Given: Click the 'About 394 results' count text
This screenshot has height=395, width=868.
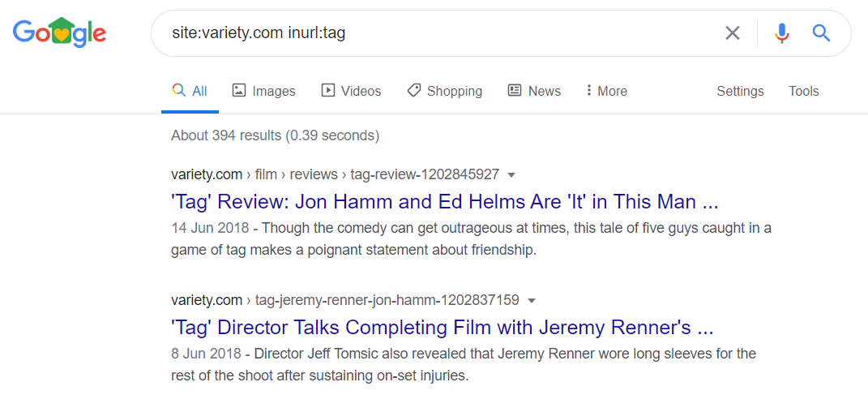Looking at the screenshot, I should (x=275, y=135).
